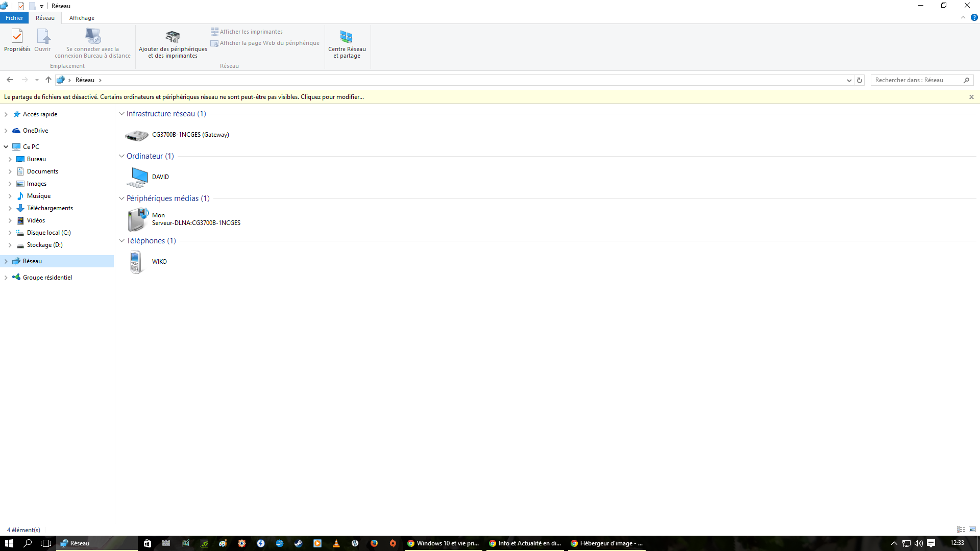Expand the Accès rapide tree node
This screenshot has width=980, height=551.
pyautogui.click(x=6, y=114)
